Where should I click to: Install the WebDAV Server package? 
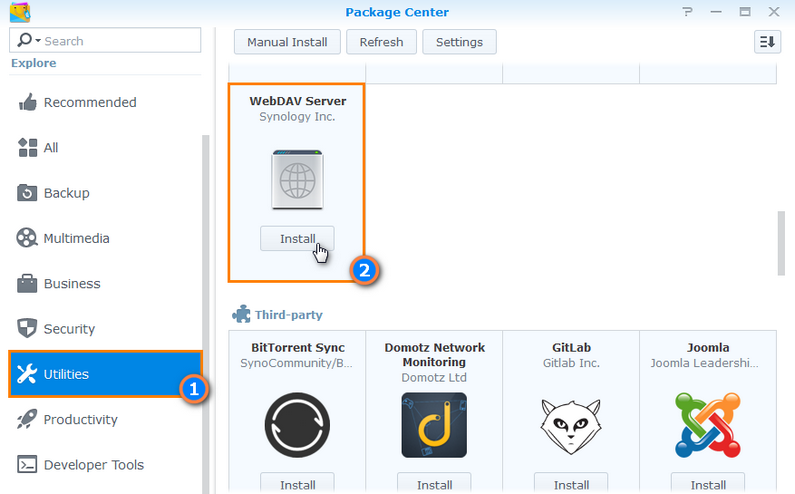pos(297,238)
